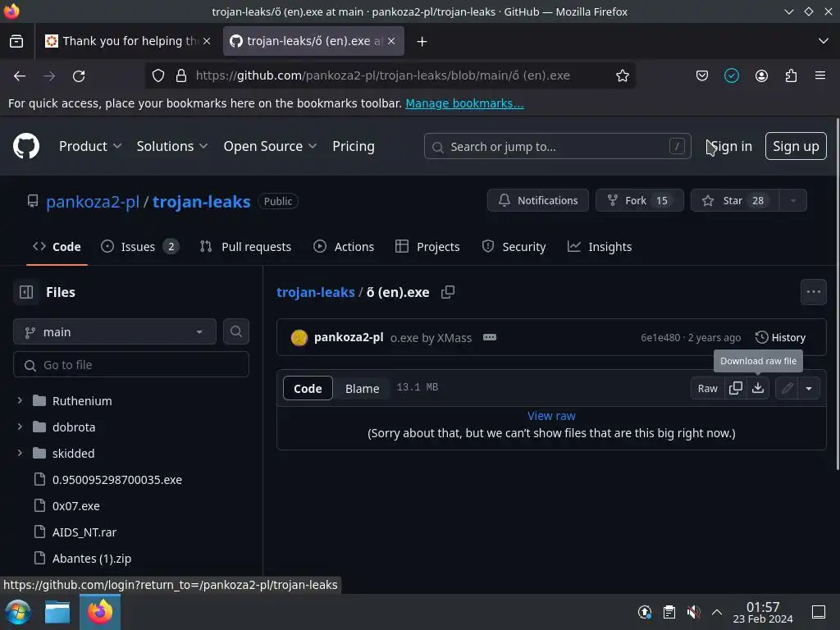Expand the Ruthenium folder

[20, 400]
